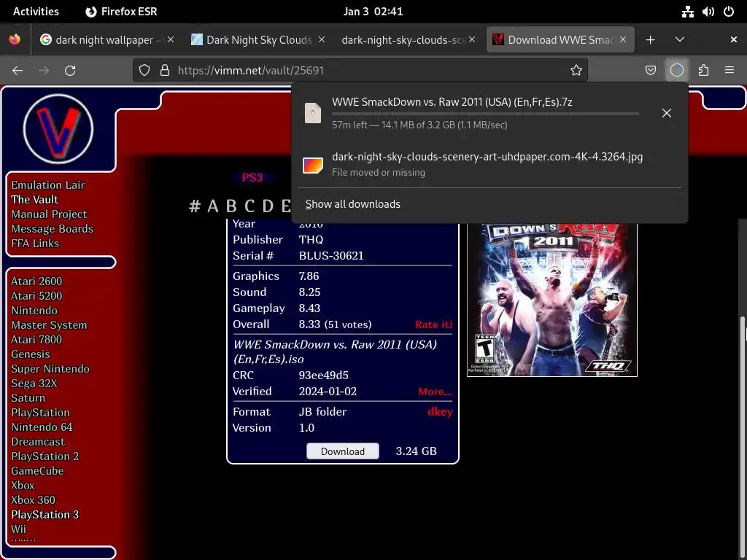The image size is (747, 560).
Task: Click letter A in alphabet index
Action: [213, 206]
